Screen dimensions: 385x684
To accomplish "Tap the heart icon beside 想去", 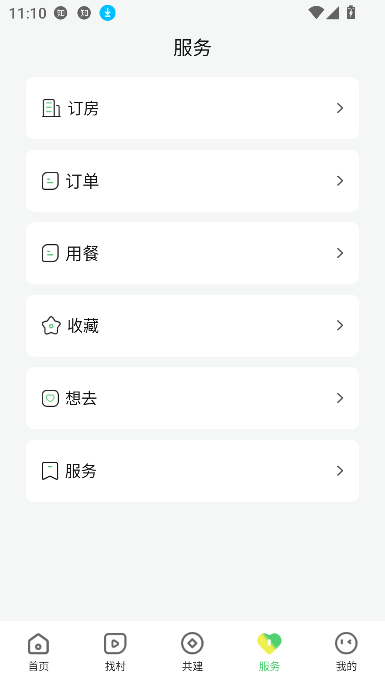I will tap(50, 398).
